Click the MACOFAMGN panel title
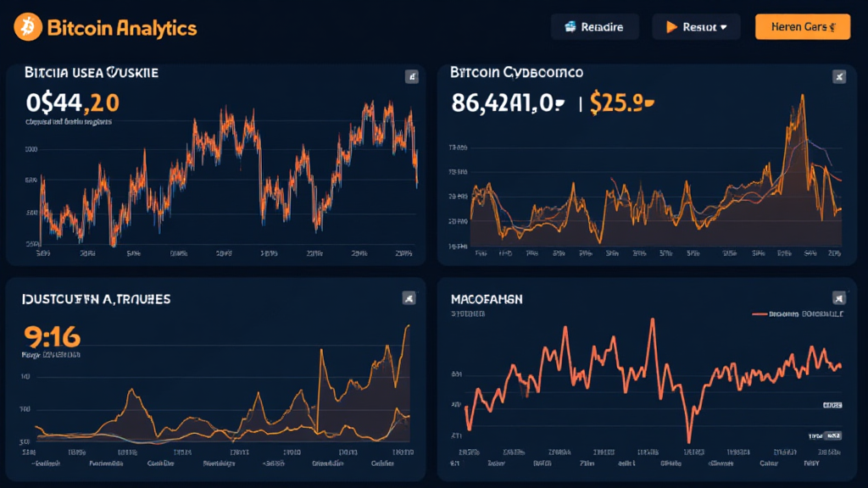868x488 pixels. (486, 299)
